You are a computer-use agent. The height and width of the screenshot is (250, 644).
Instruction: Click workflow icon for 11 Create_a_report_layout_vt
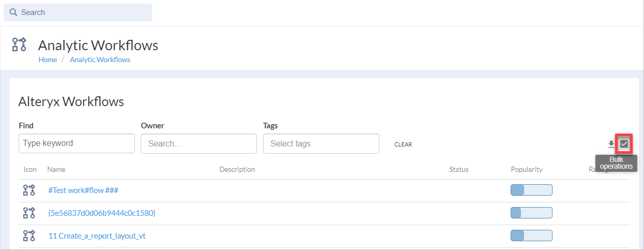pos(29,236)
